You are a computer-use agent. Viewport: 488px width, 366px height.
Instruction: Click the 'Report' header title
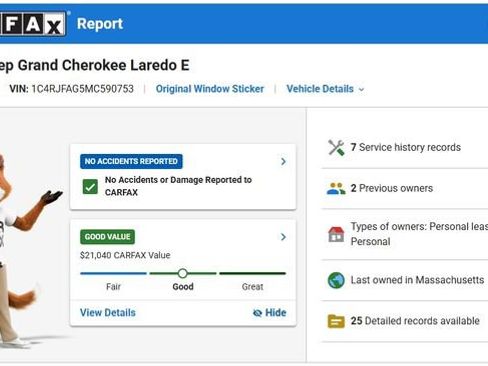click(x=100, y=24)
